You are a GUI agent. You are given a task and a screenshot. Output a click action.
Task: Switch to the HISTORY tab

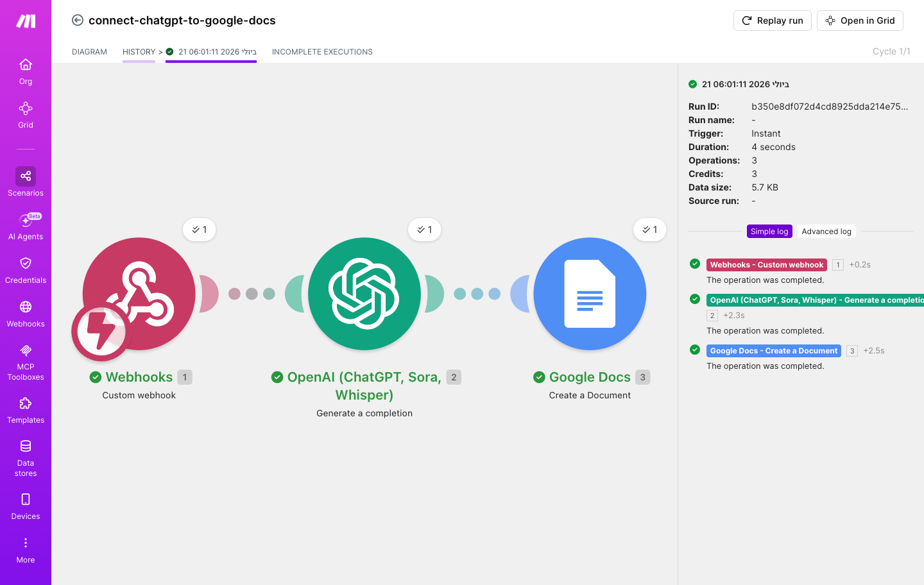[139, 52]
